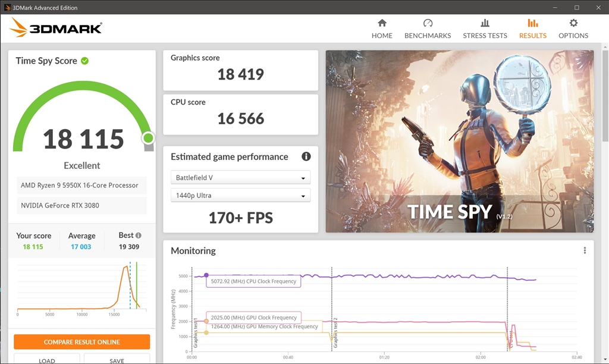Click the Estimated game performance info icon
This screenshot has width=609, height=364.
click(x=306, y=156)
